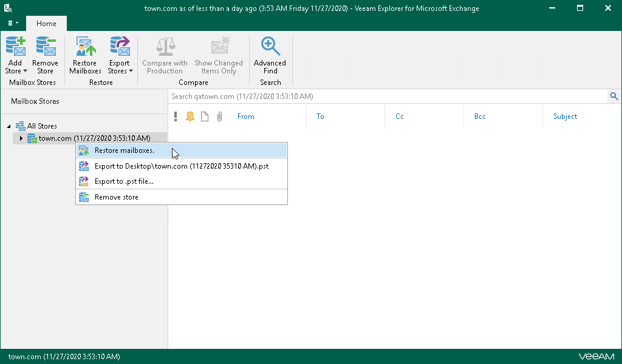
Task: Switch to the Home ribbon tab
Action: 46,24
